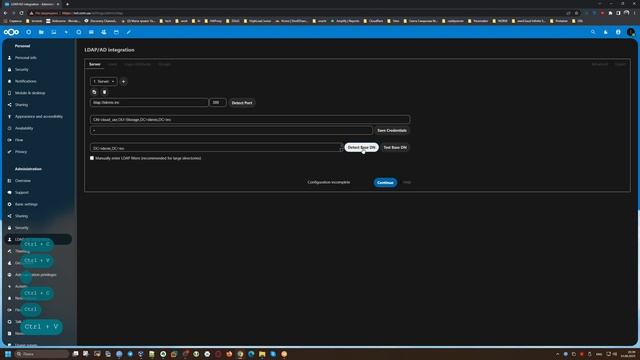This screenshot has width=640, height=360.
Task: Open administration Overview in sidebar
Action: coord(22,180)
